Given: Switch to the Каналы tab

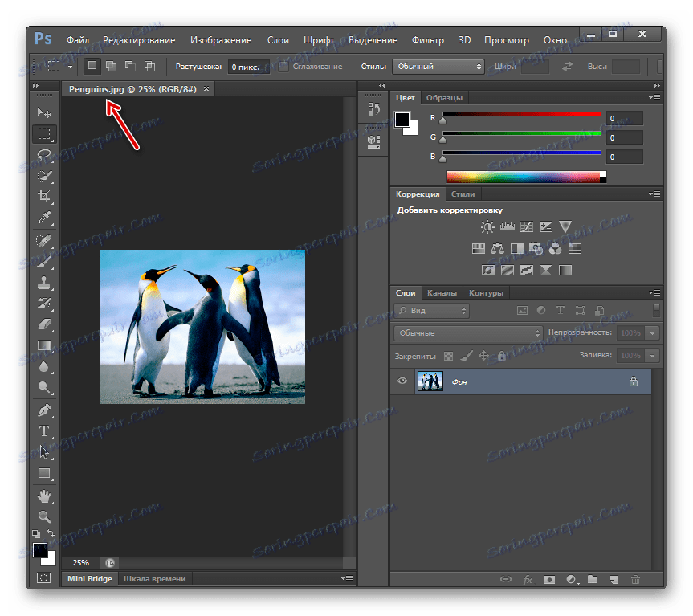Looking at the screenshot, I should click(x=442, y=293).
